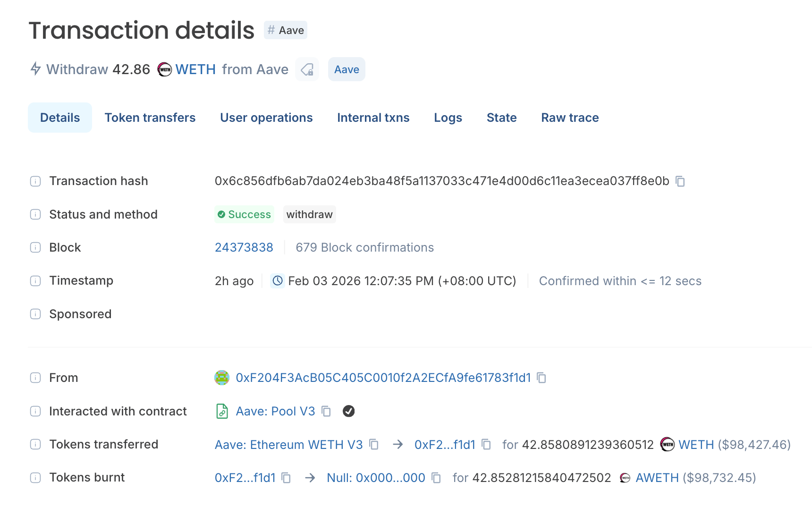Open the info tooltip for Transaction hash
This screenshot has height=507, width=812.
point(35,181)
